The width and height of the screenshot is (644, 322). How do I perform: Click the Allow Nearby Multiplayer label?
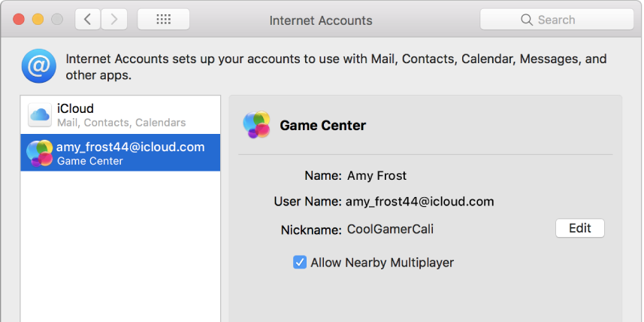(382, 263)
